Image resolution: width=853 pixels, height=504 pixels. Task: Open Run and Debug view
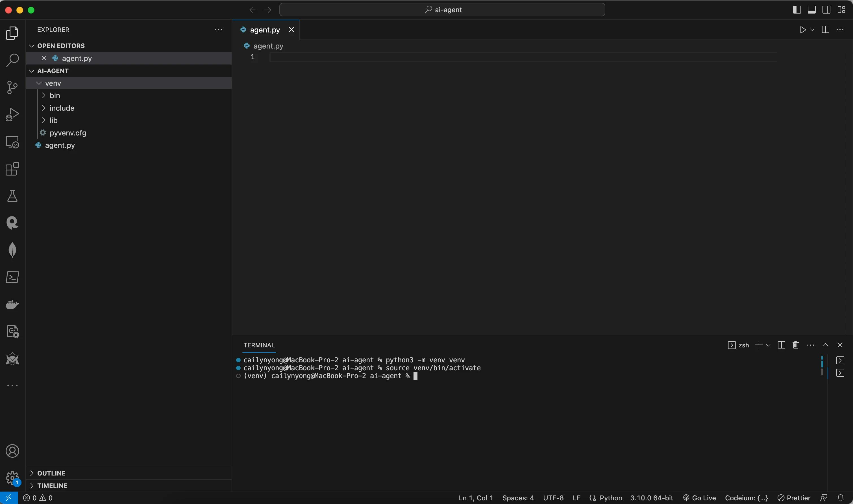pyautogui.click(x=12, y=115)
